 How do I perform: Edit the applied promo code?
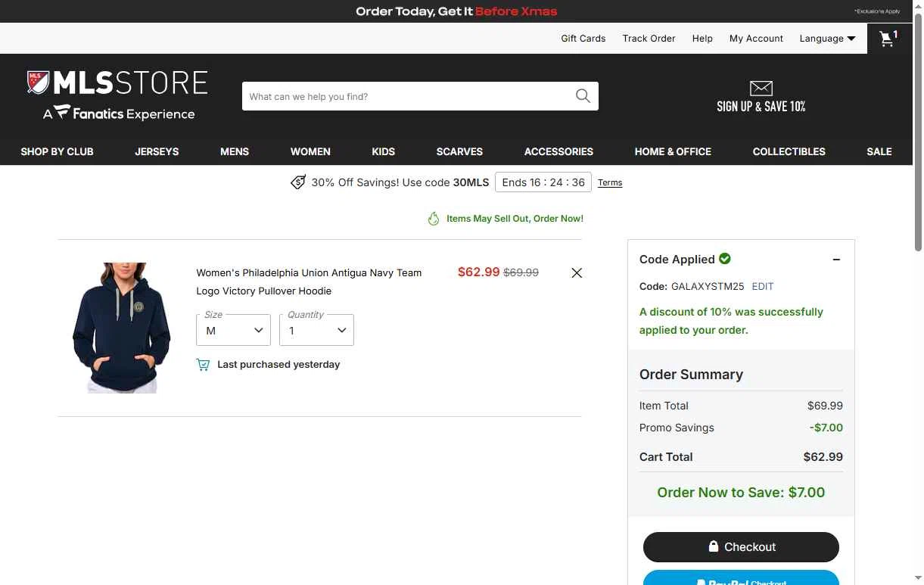click(763, 287)
